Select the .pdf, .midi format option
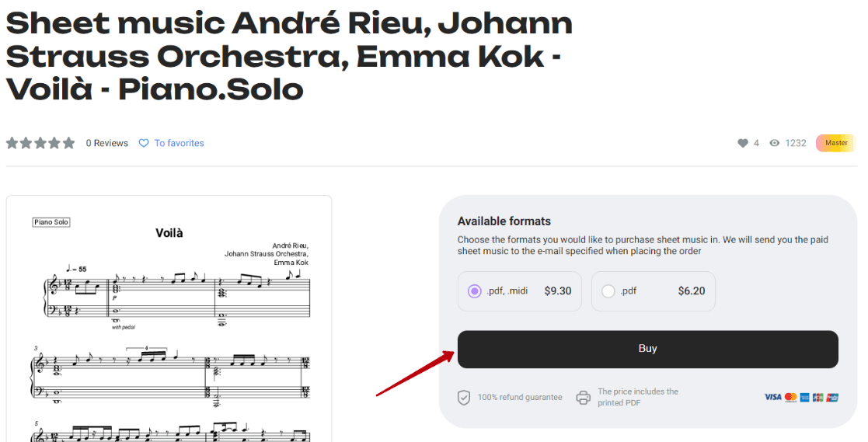The width and height of the screenshot is (868, 442). pos(475,291)
